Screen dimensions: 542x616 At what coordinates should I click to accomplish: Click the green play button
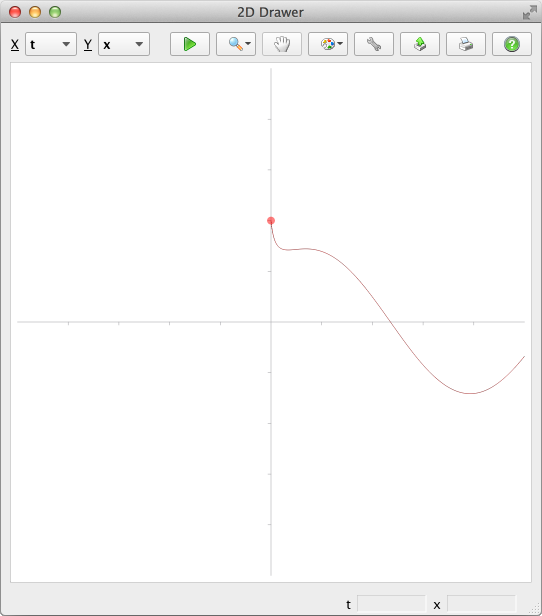[x=190, y=44]
